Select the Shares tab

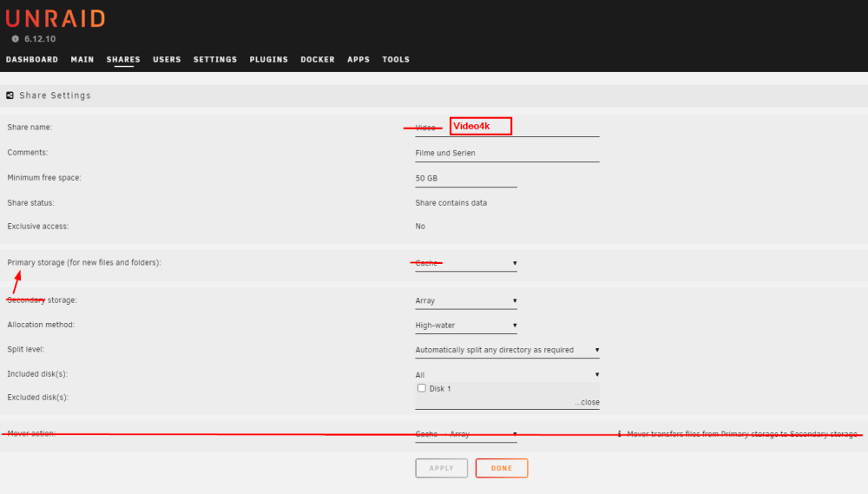pyautogui.click(x=123, y=59)
